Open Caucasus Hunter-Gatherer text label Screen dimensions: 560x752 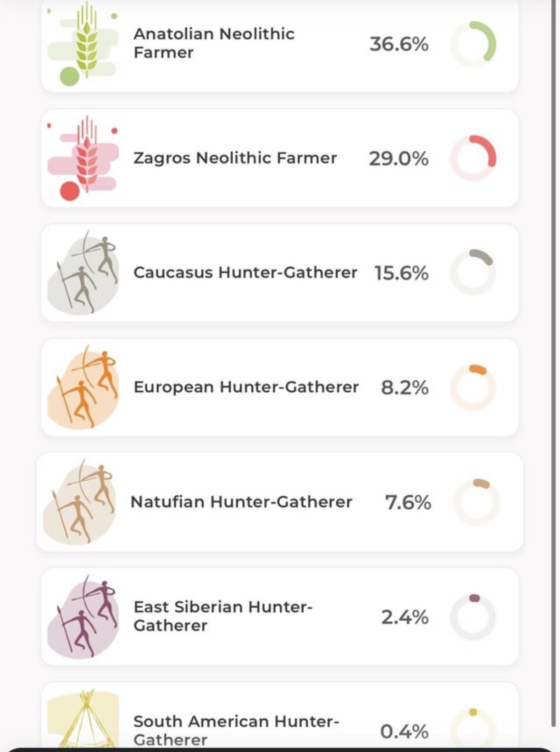coord(245,272)
